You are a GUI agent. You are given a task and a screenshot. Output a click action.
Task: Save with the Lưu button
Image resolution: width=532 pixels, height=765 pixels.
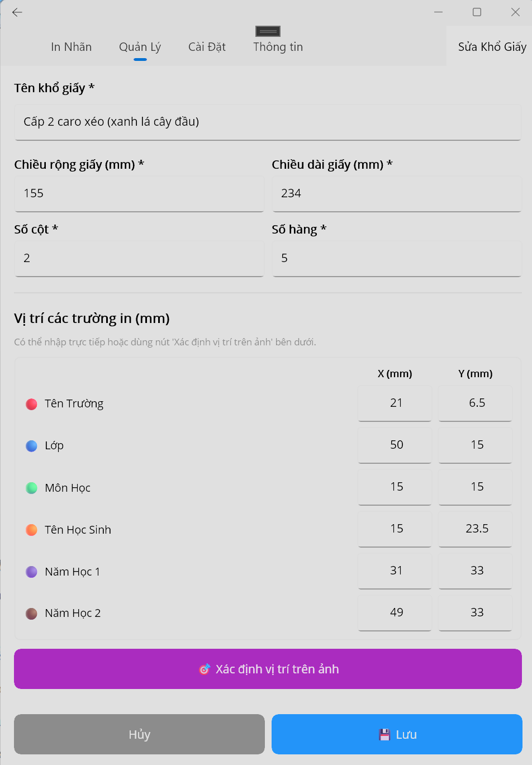pyautogui.click(x=397, y=734)
